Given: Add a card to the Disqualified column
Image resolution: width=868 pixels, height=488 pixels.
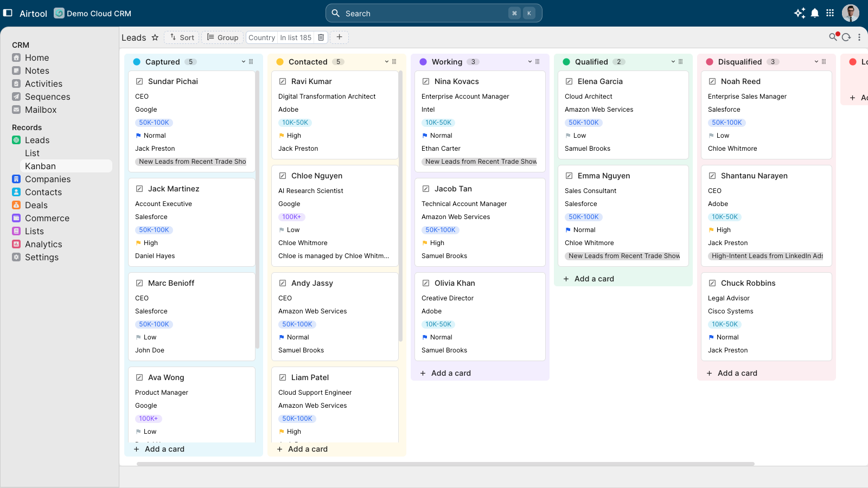Looking at the screenshot, I should tap(732, 373).
